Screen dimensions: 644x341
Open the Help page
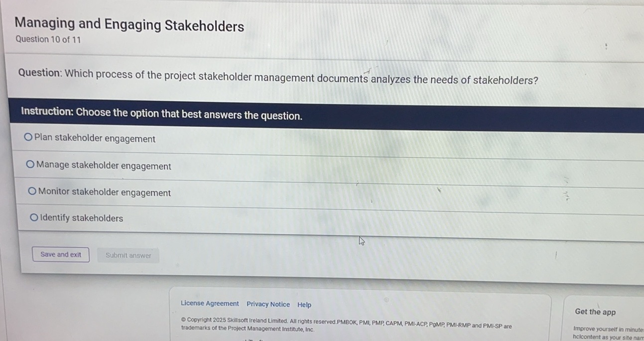pyautogui.click(x=304, y=305)
